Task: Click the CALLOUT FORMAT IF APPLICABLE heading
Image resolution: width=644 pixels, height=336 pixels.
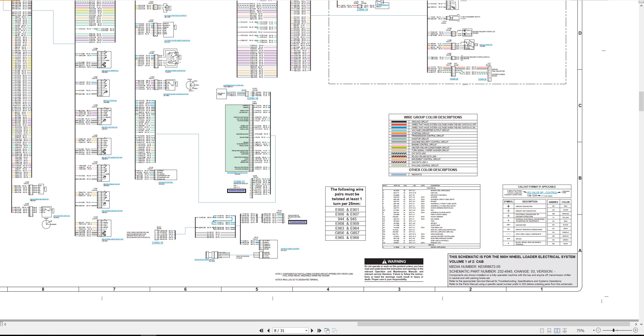Action: [537, 187]
